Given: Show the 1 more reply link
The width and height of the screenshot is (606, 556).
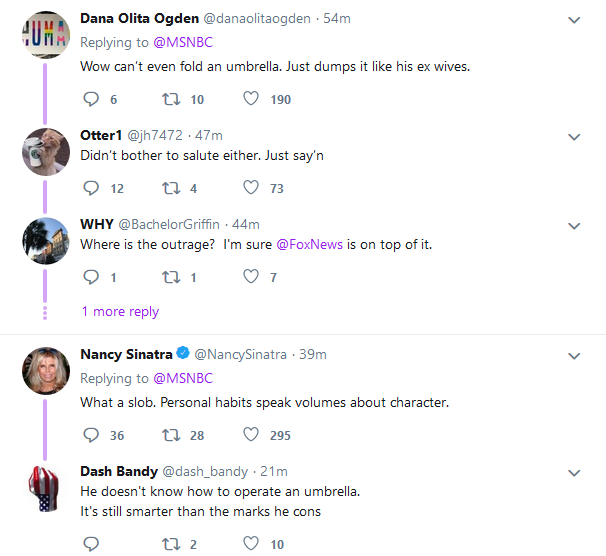Looking at the screenshot, I should click(120, 311).
